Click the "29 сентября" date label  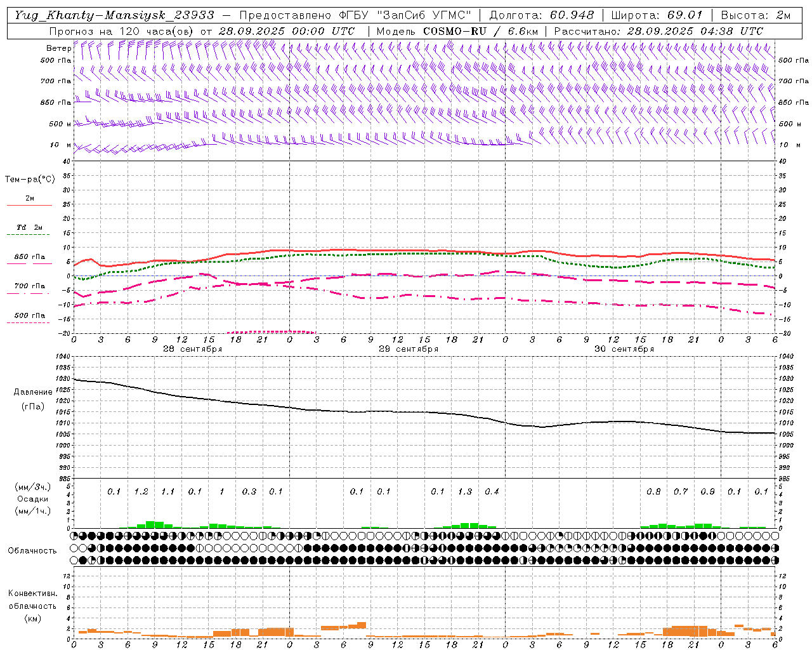[x=408, y=349]
